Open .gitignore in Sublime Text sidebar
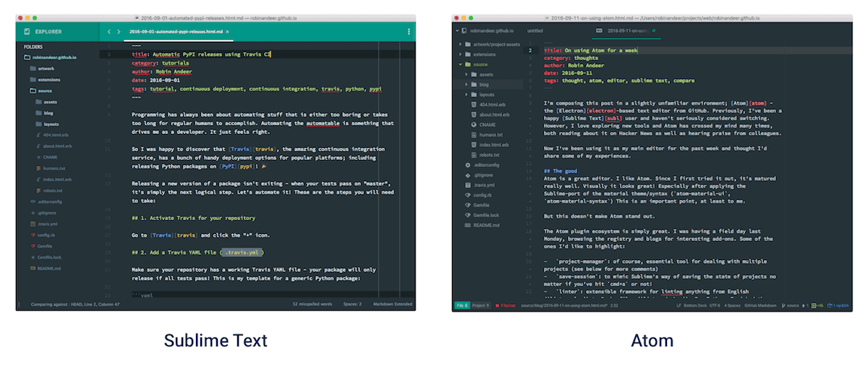This screenshot has height=365, width=868. (42, 213)
